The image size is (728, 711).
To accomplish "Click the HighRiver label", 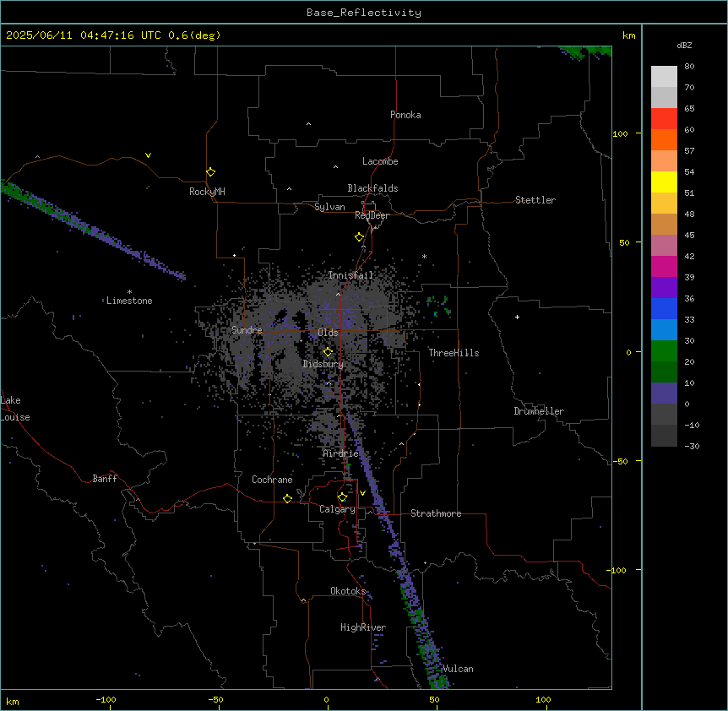I will pyautogui.click(x=363, y=627).
